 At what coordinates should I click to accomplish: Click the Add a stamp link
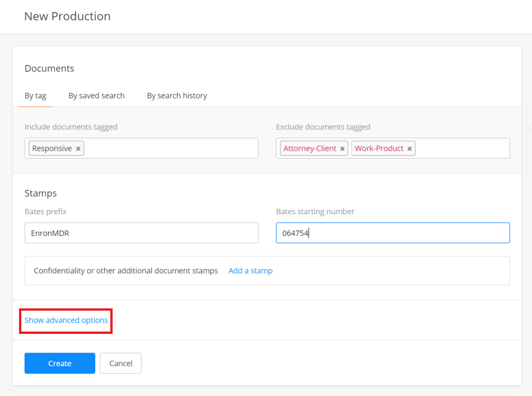pos(250,271)
